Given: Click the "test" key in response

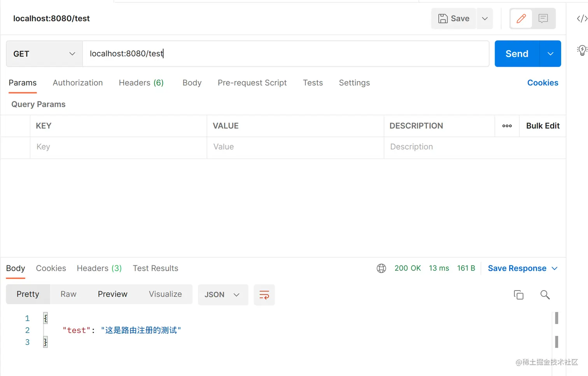Looking at the screenshot, I should (77, 331).
